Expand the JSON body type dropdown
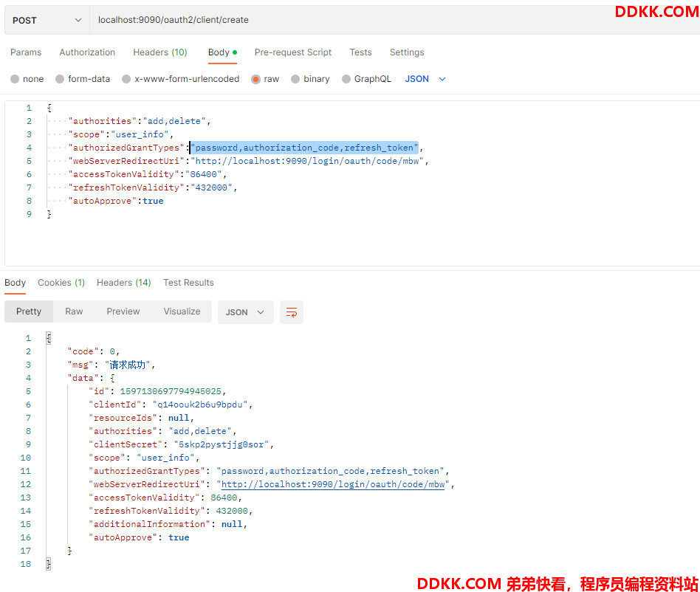The height and width of the screenshot is (592, 700). 425,79
